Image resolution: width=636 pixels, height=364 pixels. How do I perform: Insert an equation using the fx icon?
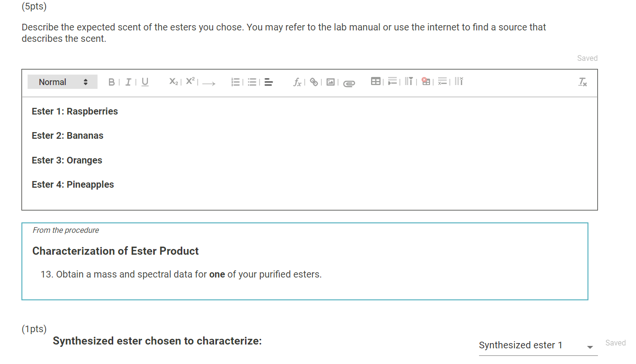(297, 82)
